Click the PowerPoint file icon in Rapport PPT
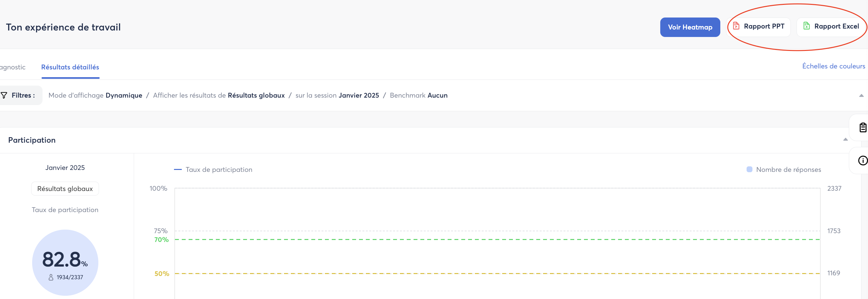 [736, 26]
